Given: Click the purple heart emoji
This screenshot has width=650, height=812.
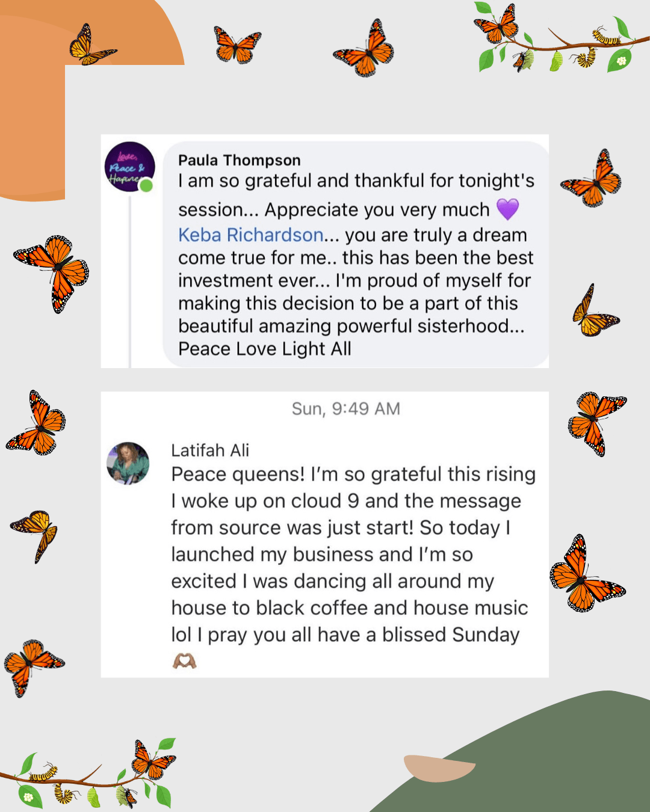Looking at the screenshot, I should click(507, 209).
